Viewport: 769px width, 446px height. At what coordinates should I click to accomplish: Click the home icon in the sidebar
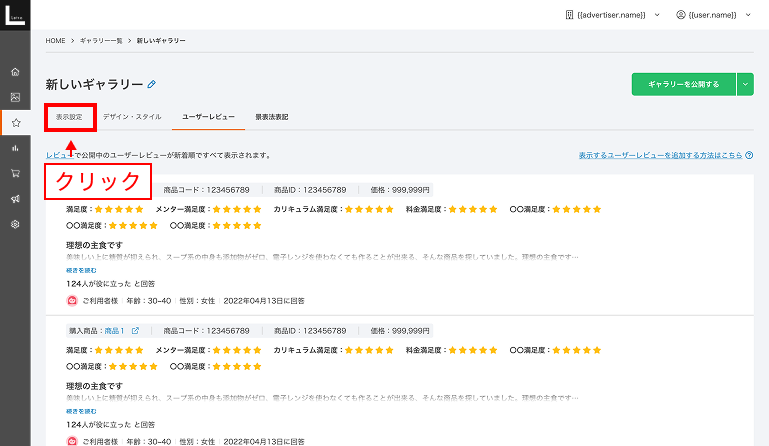[x=15, y=72]
